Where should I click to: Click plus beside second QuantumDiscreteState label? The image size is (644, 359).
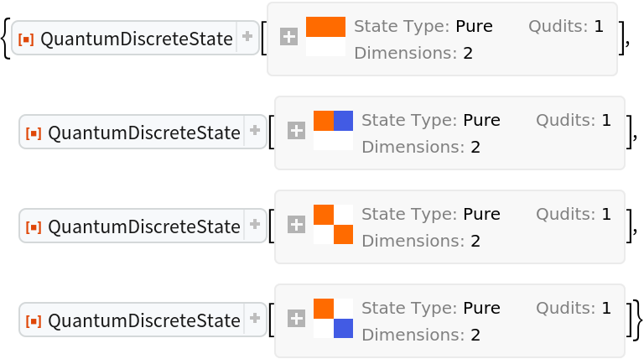(x=255, y=131)
